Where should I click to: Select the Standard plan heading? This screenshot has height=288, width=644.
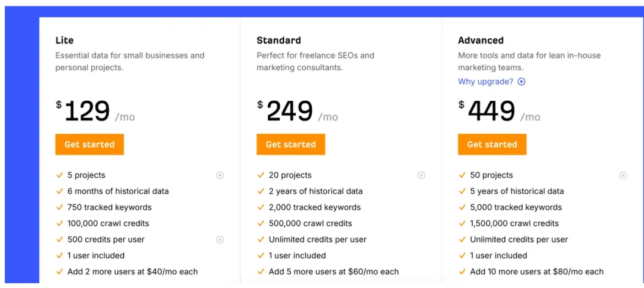pyautogui.click(x=278, y=41)
